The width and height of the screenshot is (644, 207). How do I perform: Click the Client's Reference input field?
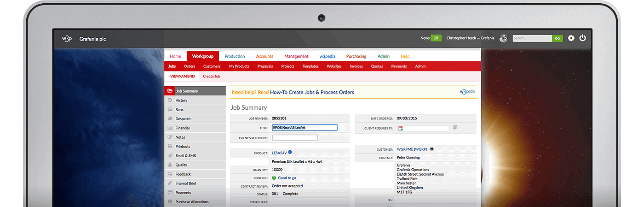(295, 138)
